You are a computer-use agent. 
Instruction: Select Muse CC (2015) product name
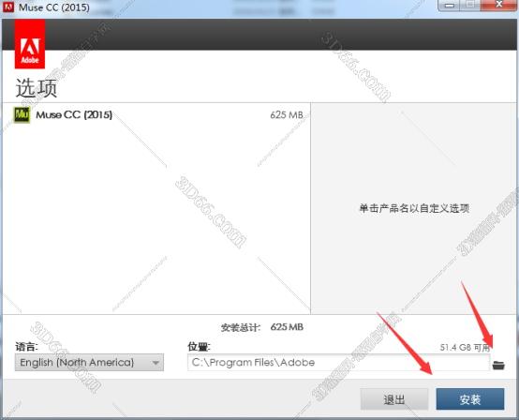(x=74, y=115)
